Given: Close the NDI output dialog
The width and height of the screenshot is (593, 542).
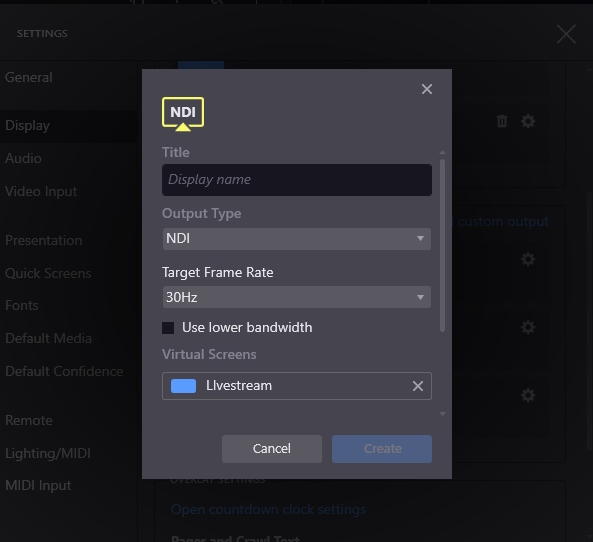Looking at the screenshot, I should tap(427, 89).
